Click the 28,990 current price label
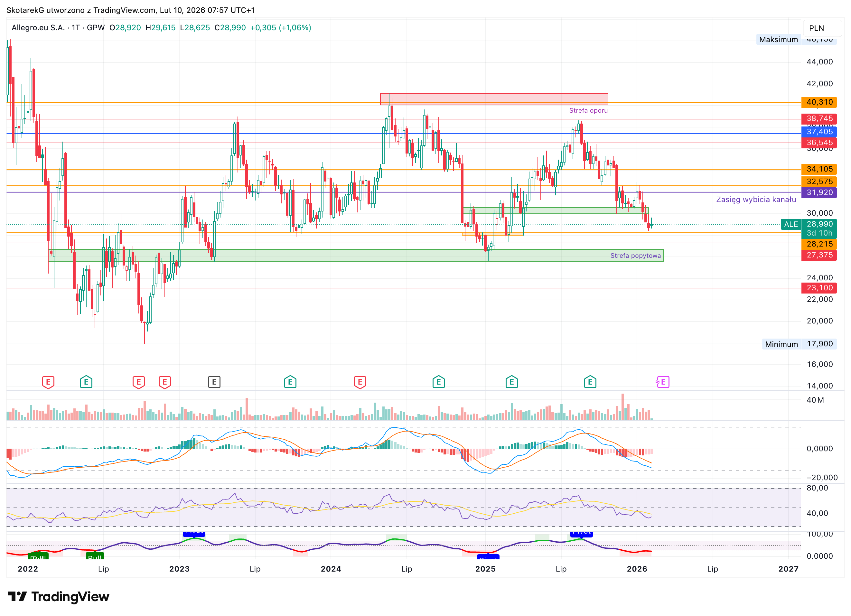Image resolution: width=851 pixels, height=616 pixels. (x=819, y=224)
